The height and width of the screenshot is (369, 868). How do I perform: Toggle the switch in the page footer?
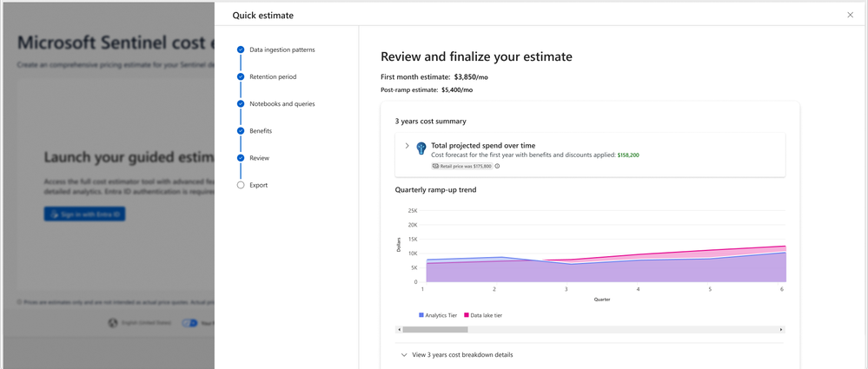pyautogui.click(x=189, y=323)
